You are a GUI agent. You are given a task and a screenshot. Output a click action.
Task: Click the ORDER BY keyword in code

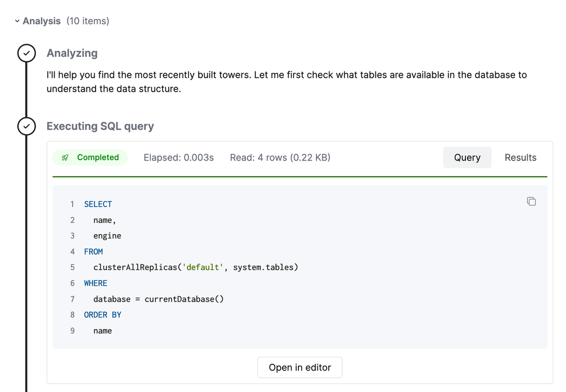pos(103,315)
